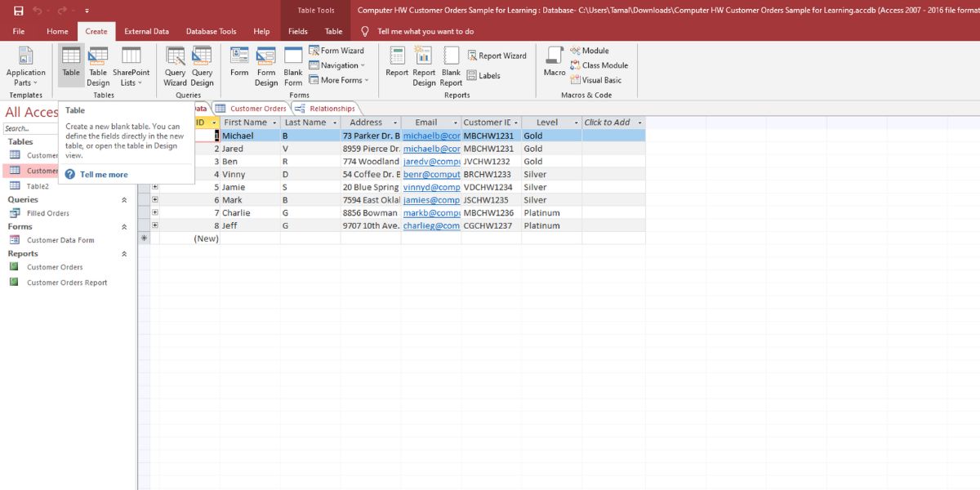The width and height of the screenshot is (980, 490).
Task: Open the Relationships document tab
Action: 331,109
